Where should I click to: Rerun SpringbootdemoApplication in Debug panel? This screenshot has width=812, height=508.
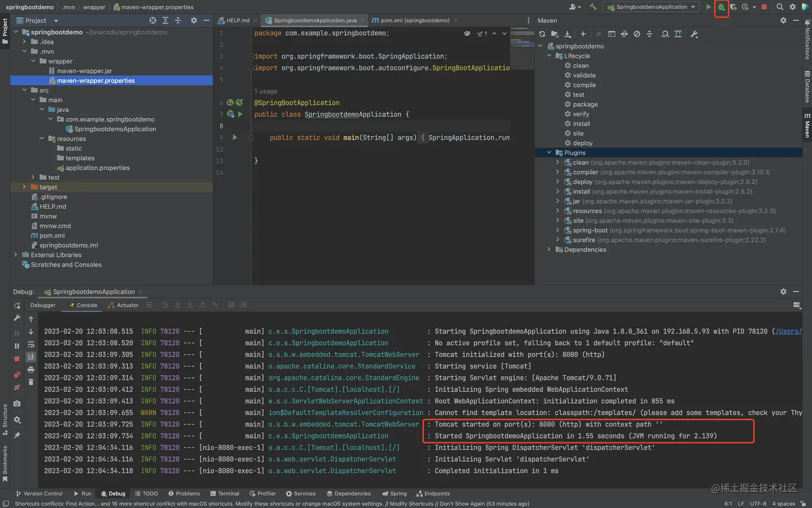(x=17, y=305)
